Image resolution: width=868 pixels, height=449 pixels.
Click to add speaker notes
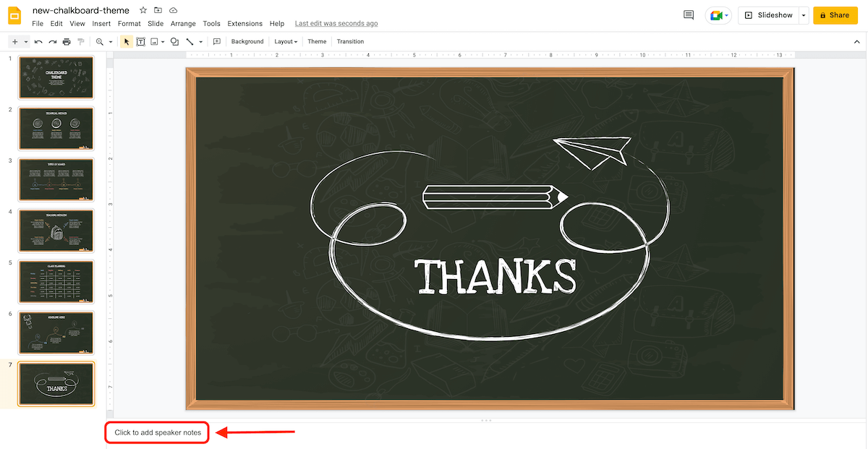[158, 432]
